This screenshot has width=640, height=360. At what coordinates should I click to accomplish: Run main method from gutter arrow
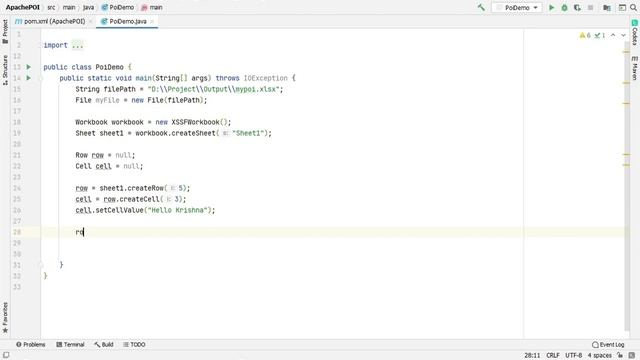29,78
